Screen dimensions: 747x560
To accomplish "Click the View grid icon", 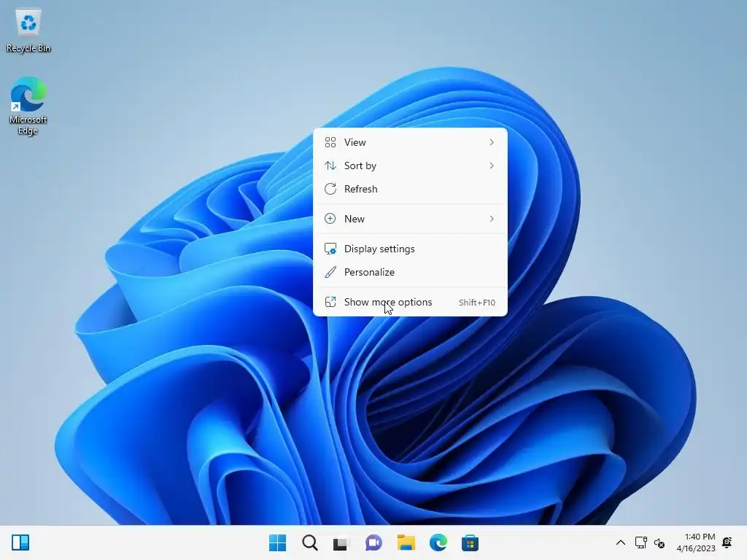I will (x=330, y=142).
